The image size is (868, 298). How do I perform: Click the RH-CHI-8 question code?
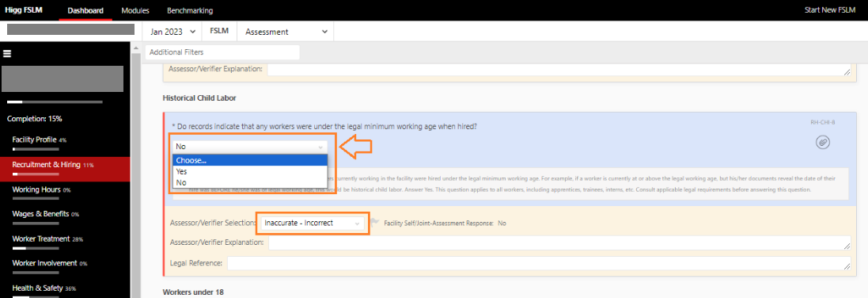pyautogui.click(x=823, y=123)
